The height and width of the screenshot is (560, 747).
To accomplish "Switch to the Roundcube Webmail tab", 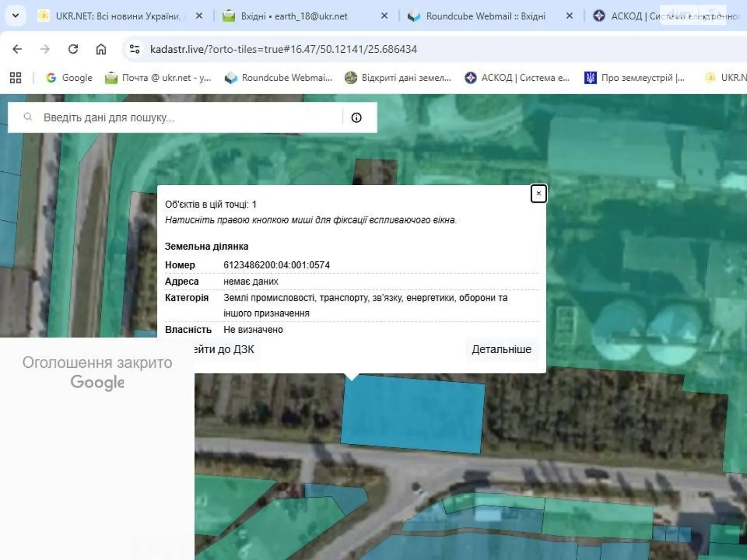I will (x=485, y=16).
